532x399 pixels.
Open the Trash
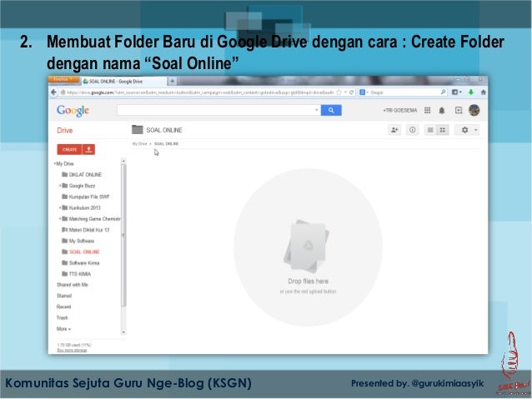coord(62,317)
